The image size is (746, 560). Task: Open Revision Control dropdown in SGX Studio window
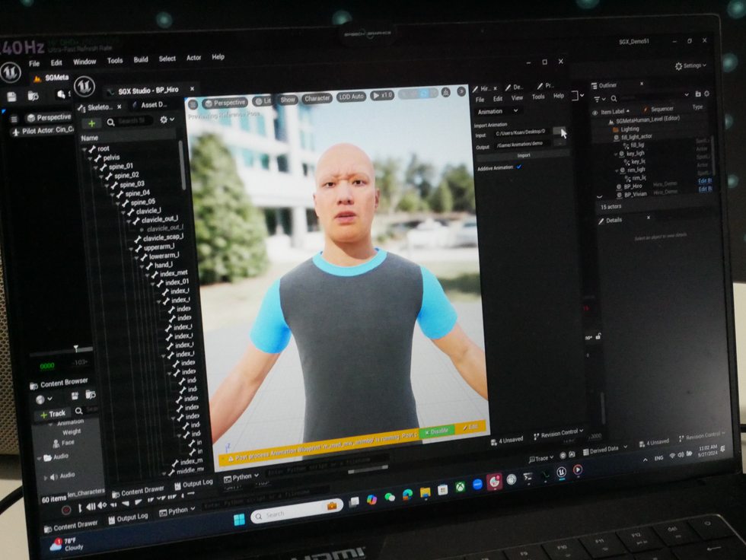point(559,434)
